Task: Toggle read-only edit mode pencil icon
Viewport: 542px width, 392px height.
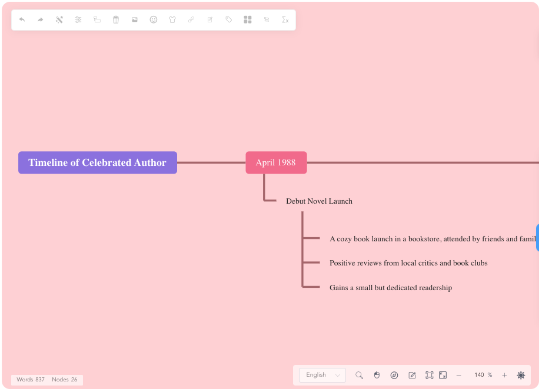Action: (x=412, y=376)
